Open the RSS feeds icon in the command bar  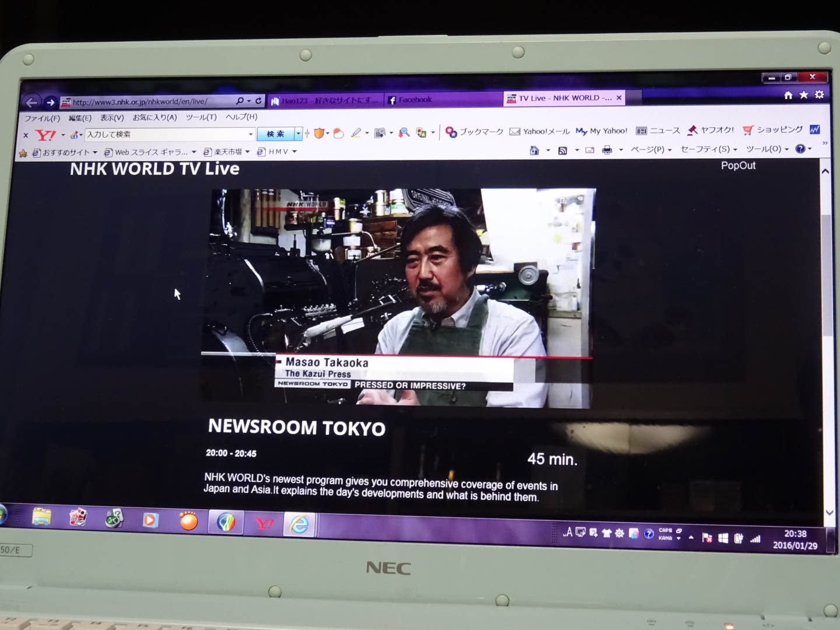(x=563, y=150)
